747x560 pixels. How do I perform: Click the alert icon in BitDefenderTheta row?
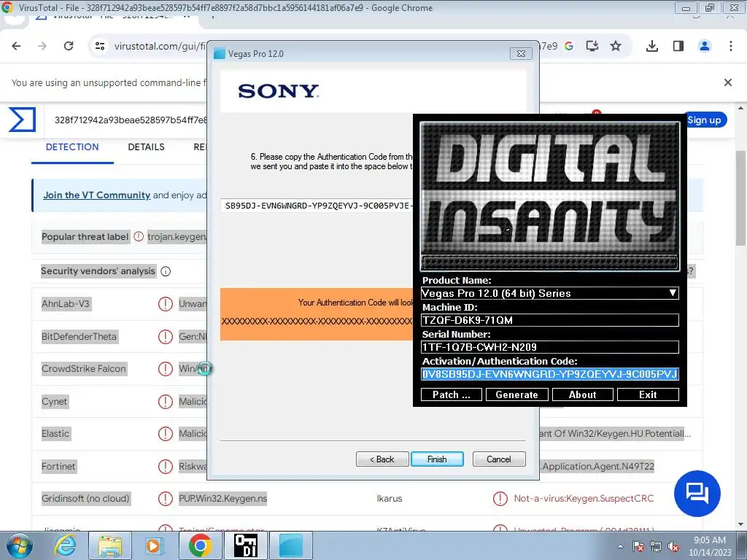click(x=166, y=337)
